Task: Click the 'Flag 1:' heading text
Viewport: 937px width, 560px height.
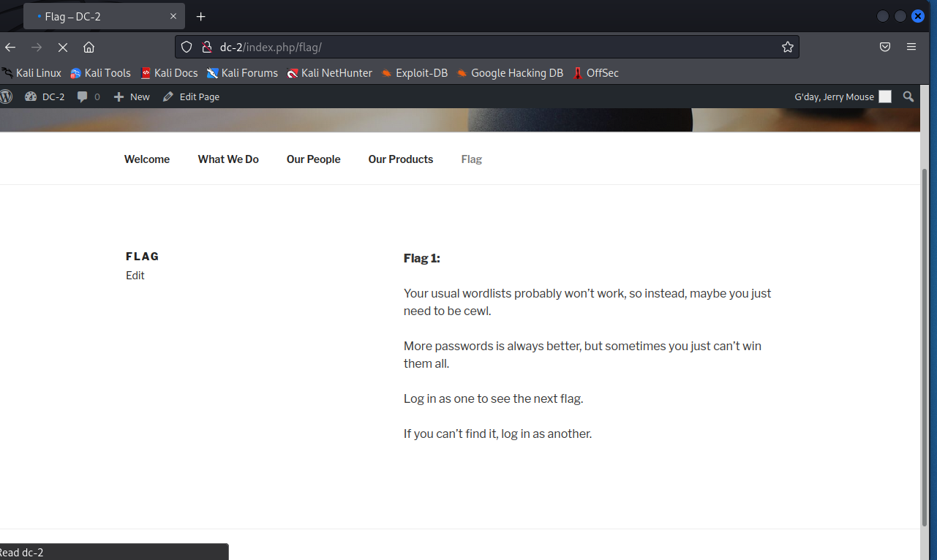Action: click(x=422, y=258)
